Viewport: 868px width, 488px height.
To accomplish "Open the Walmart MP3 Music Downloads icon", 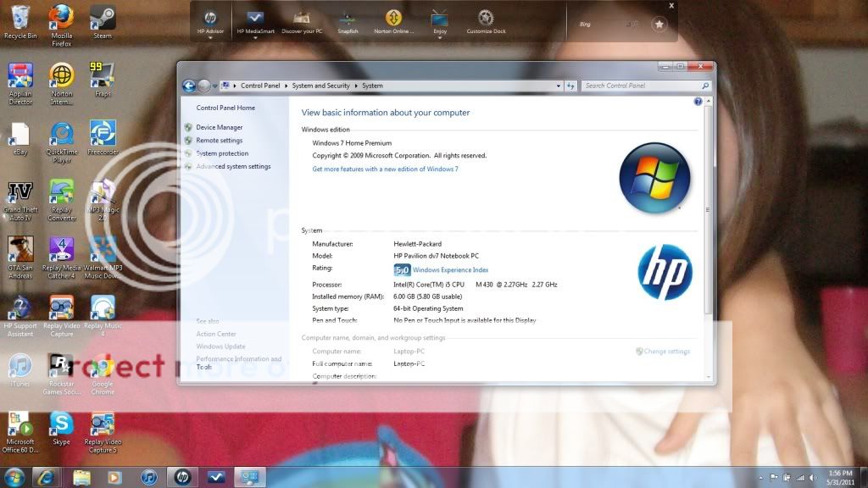I will [x=103, y=258].
